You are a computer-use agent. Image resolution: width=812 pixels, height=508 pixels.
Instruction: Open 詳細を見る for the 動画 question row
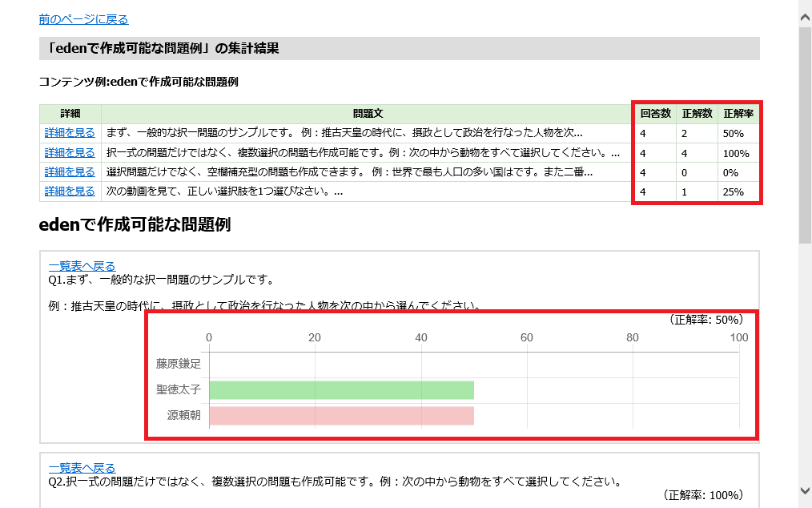70,192
